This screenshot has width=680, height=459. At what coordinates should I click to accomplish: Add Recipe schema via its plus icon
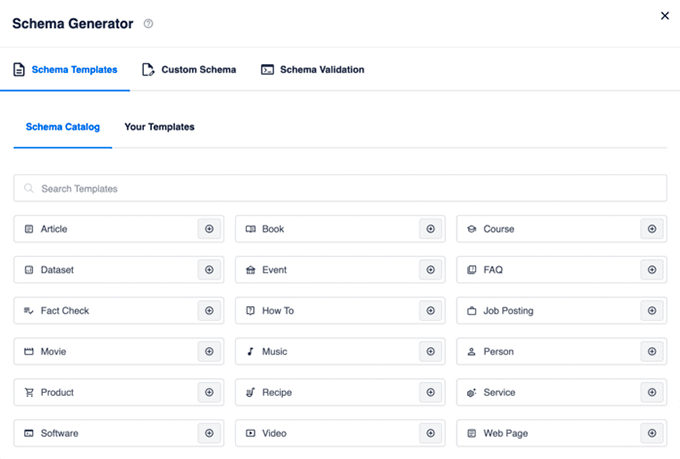click(430, 393)
